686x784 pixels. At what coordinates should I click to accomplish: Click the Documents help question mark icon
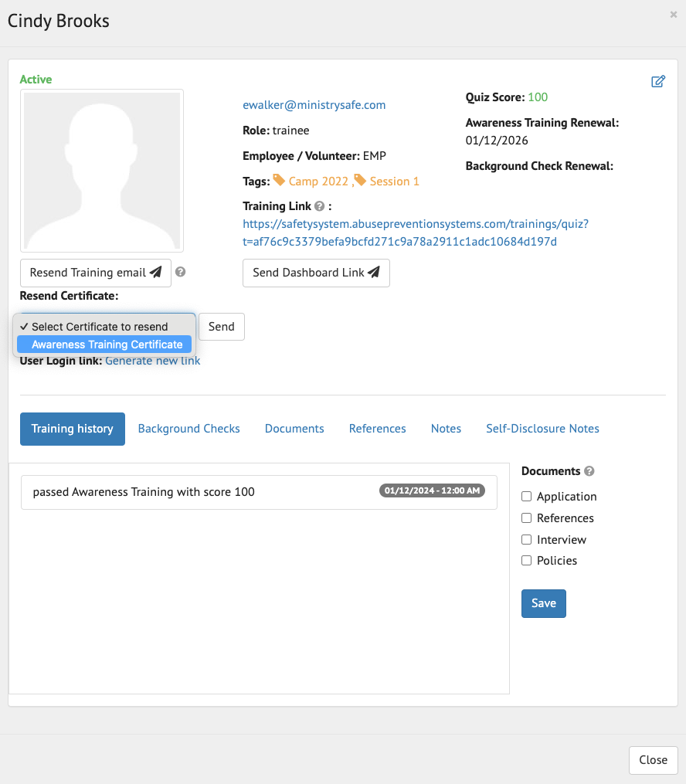(589, 471)
